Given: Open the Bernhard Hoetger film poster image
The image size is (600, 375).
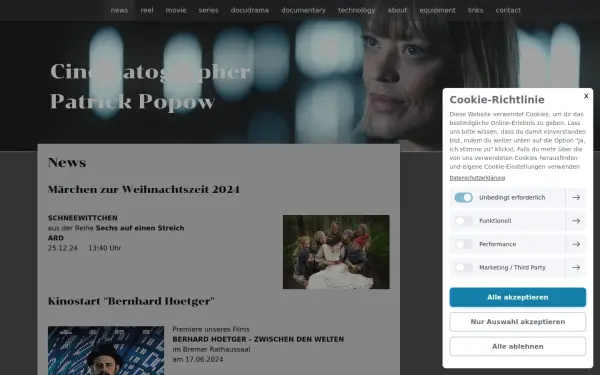Looking at the screenshot, I should pos(106,351).
